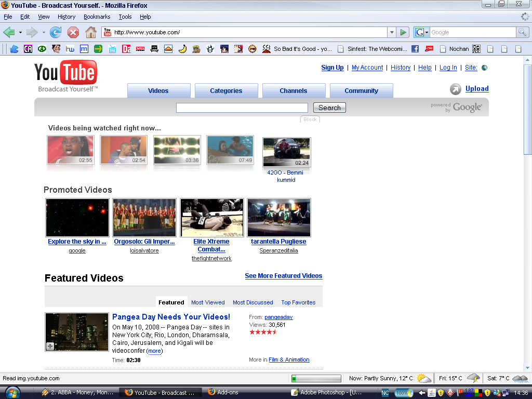Go to the Home page icon
The image size is (532, 399).
[x=90, y=32]
